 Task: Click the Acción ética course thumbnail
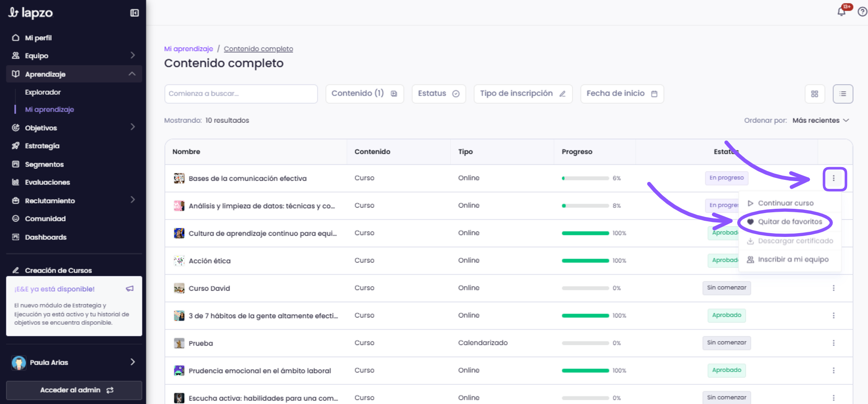pos(179,261)
